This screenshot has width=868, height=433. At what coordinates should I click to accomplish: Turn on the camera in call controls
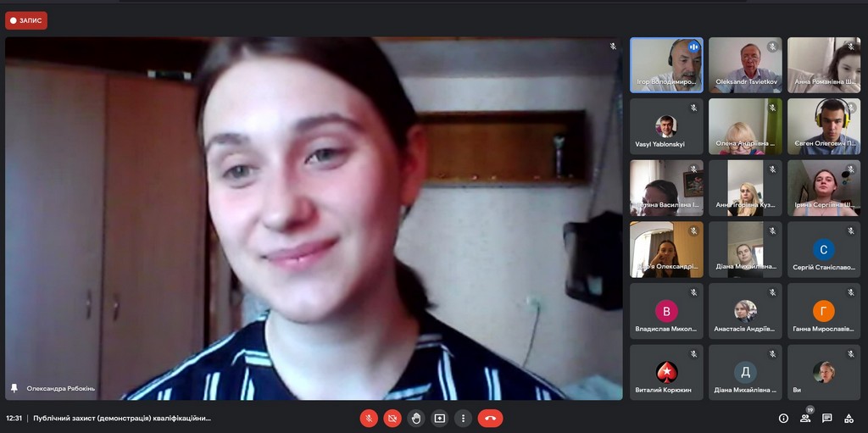pyautogui.click(x=392, y=418)
